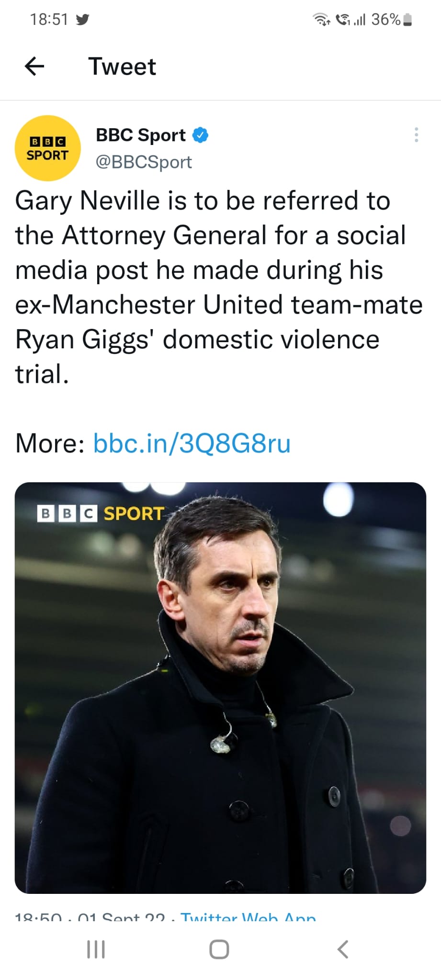The height and width of the screenshot is (980, 441).
Task: Click the BBC Sport display name
Action: (141, 135)
